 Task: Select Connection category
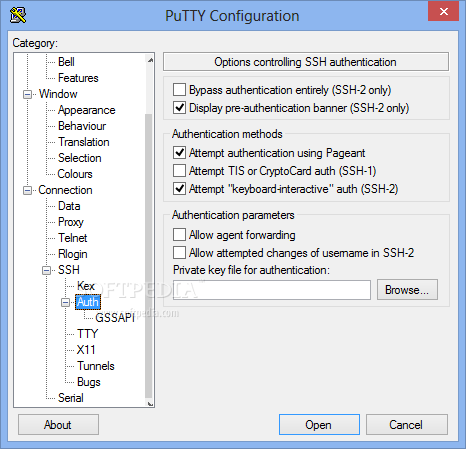[65, 190]
